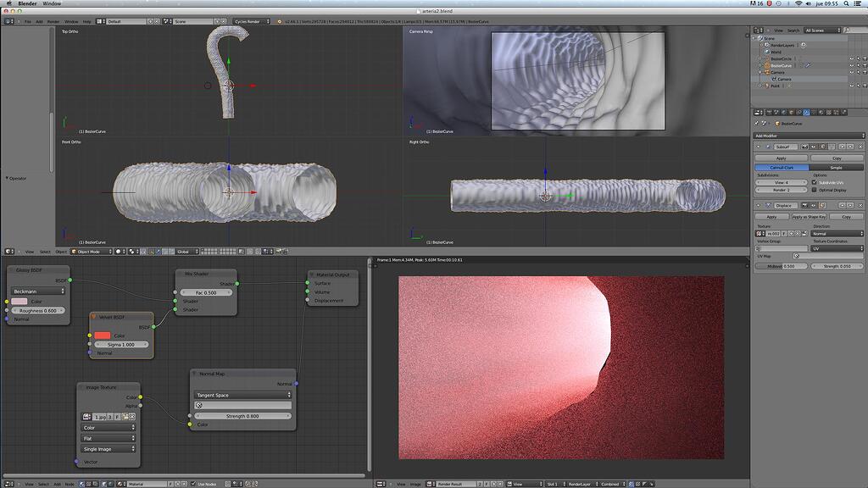
Task: Click the Wi-Fi status icon in menu bar
Action: click(798, 3)
